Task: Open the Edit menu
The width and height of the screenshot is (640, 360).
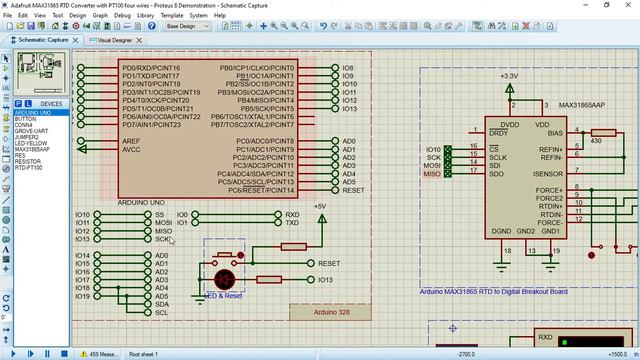Action: (x=23, y=16)
